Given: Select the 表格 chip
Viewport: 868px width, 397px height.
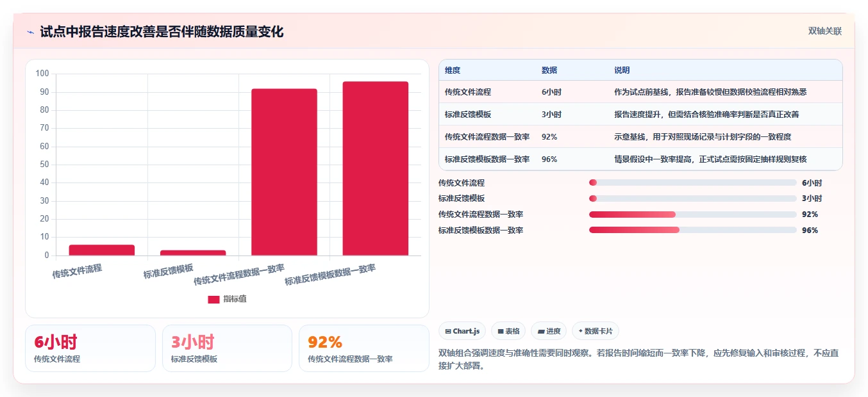Looking at the screenshot, I should click(x=508, y=331).
